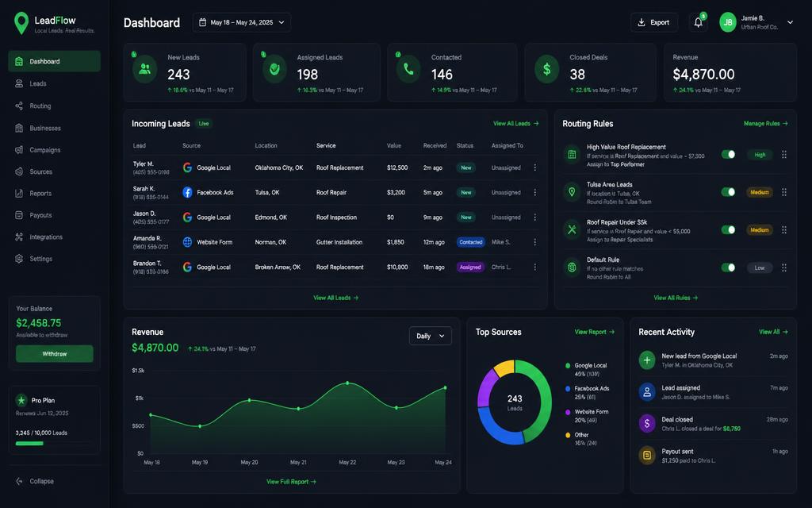Image resolution: width=812 pixels, height=508 pixels.
Task: Click the Contacted phone icon
Action: pos(408,69)
